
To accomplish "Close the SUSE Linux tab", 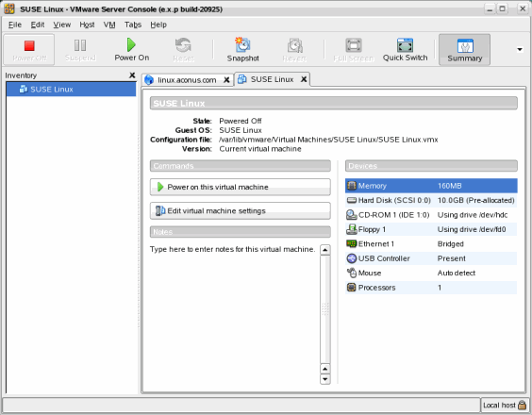I will pyautogui.click(x=304, y=79).
